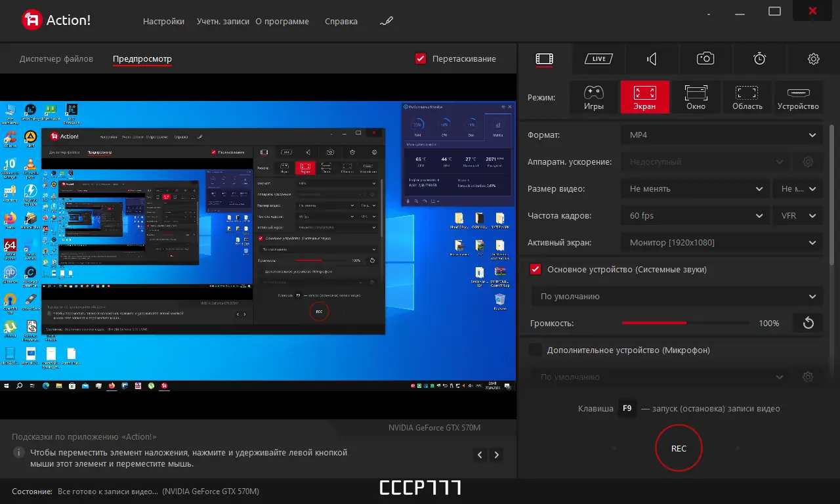Open the Настройки menu
Image resolution: width=840 pixels, height=504 pixels.
[x=163, y=21]
